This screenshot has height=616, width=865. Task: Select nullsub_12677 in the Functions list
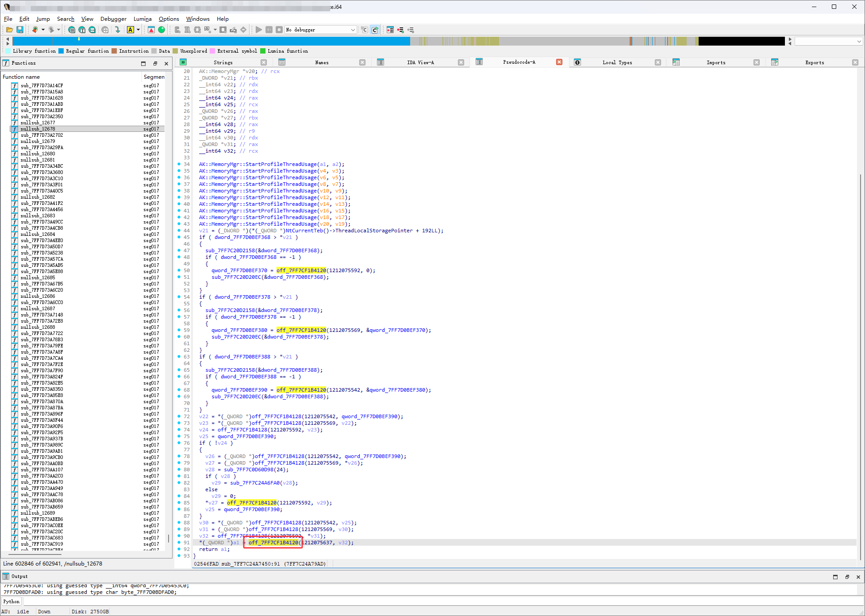coord(38,123)
